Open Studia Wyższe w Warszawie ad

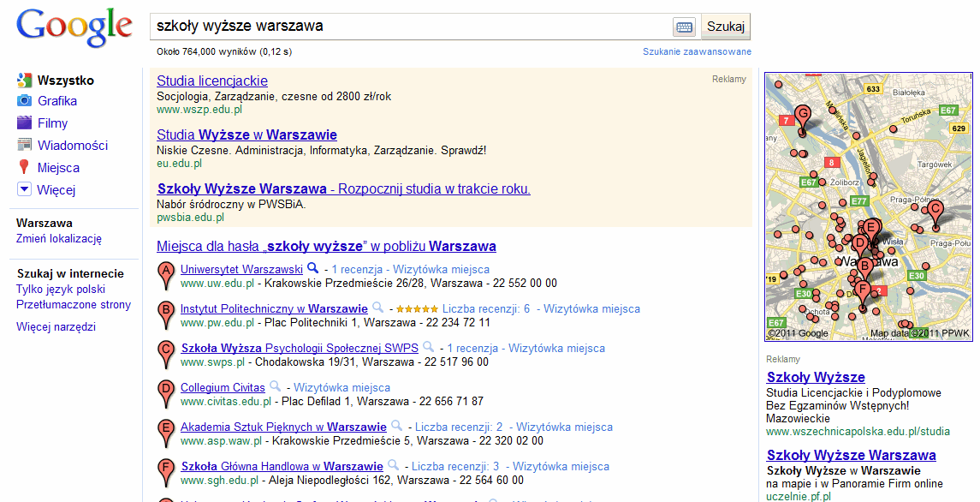click(246, 134)
